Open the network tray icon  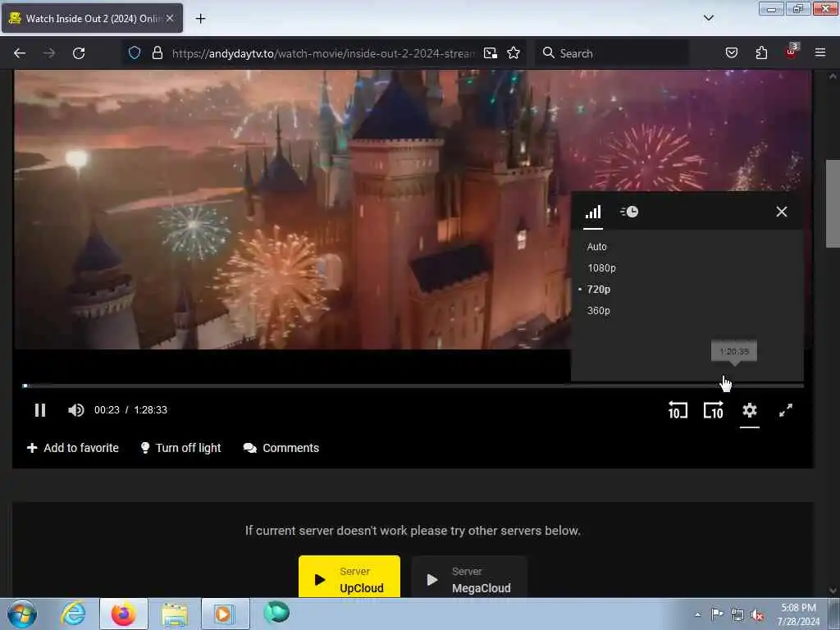click(737, 615)
